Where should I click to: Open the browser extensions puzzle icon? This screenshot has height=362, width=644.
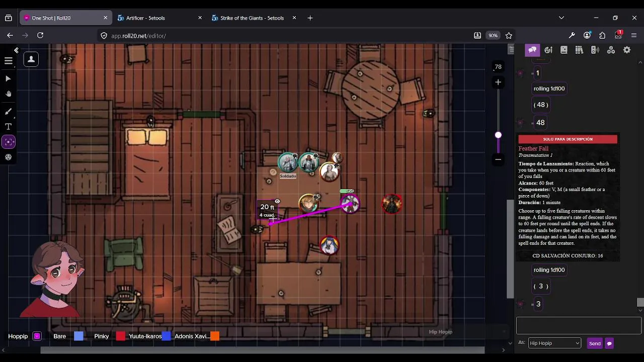pyautogui.click(x=602, y=35)
